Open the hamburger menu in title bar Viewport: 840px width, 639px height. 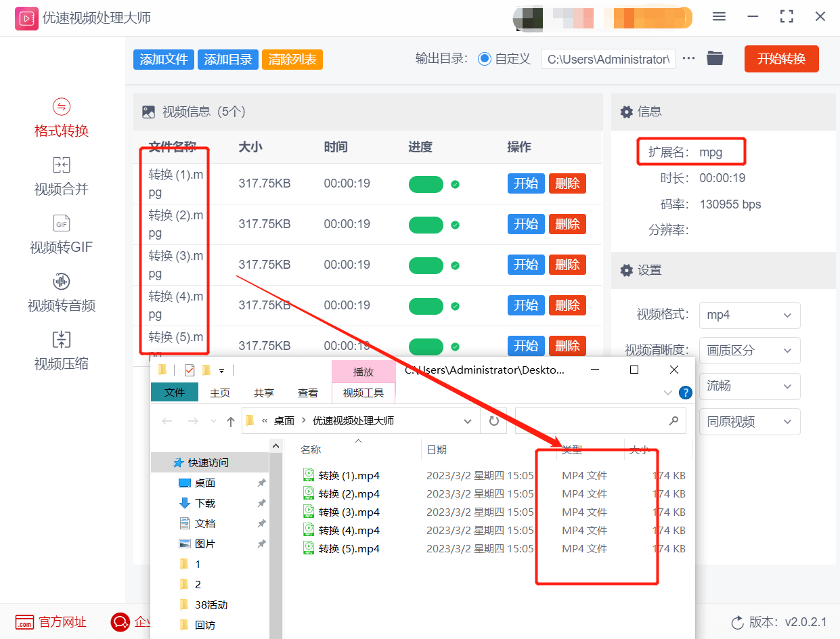720,17
